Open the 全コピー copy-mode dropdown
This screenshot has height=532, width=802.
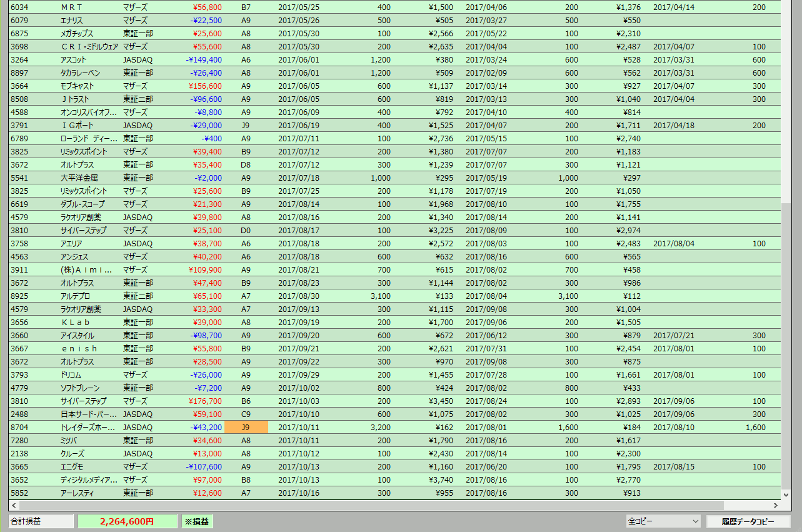663,521
